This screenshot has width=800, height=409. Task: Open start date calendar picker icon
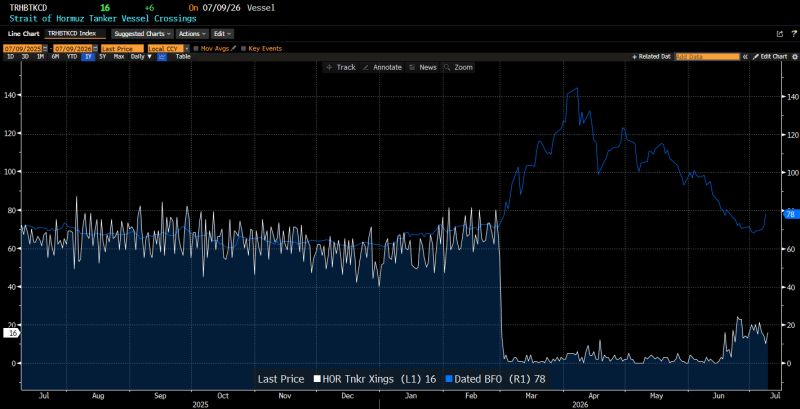(x=45, y=48)
